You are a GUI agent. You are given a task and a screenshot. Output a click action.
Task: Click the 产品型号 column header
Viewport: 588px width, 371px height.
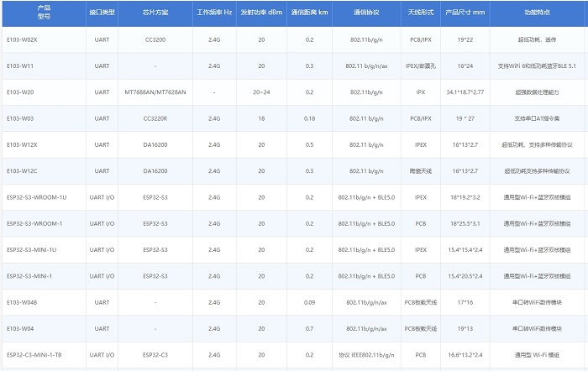(x=44, y=13)
